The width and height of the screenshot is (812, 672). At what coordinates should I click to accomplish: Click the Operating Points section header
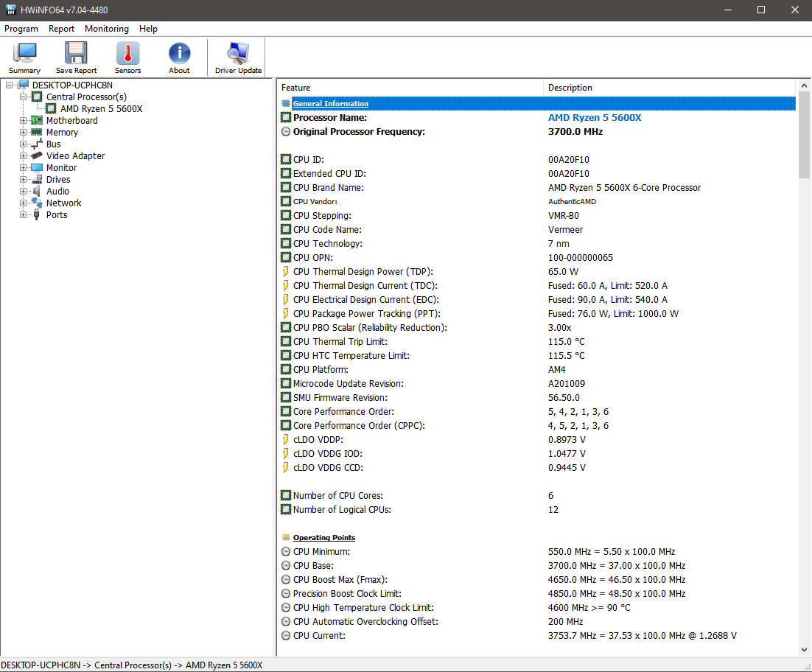pos(324,537)
